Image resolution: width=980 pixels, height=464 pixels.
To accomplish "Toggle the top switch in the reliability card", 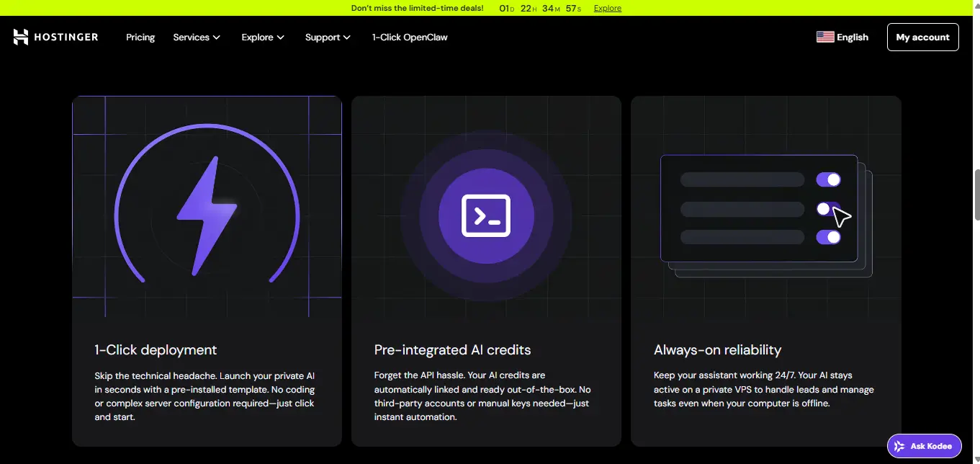I will click(x=828, y=179).
